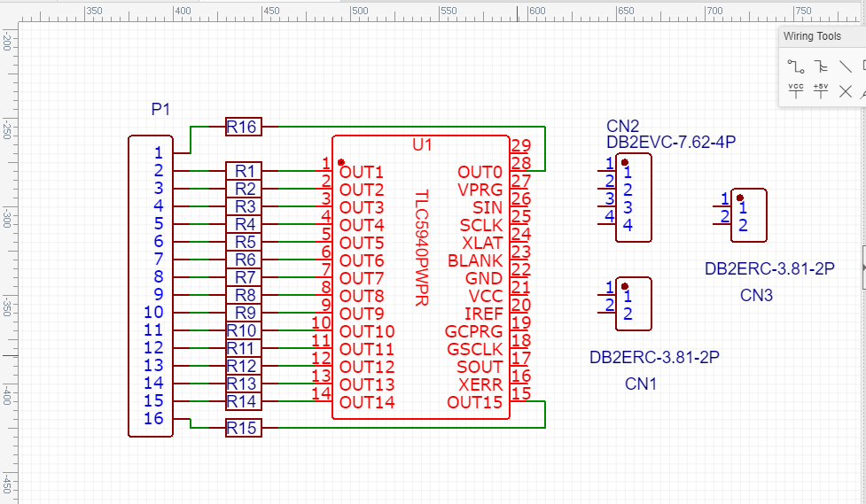The image size is (866, 504).
Task: Click the OUT8 pin name on U1
Action: (361, 296)
